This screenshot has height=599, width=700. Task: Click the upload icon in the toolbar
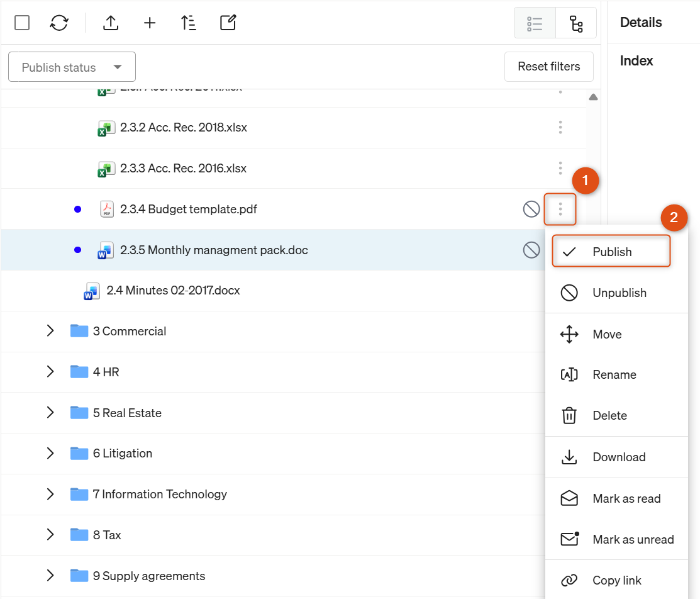[111, 23]
